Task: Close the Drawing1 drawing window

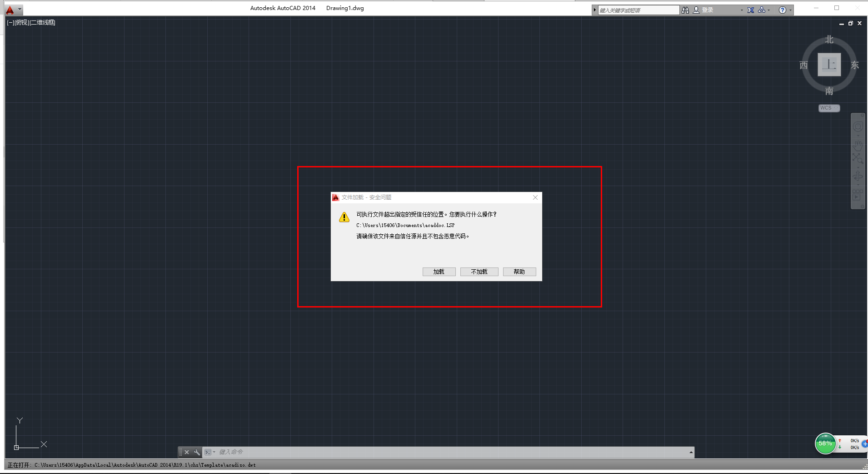Action: click(859, 23)
